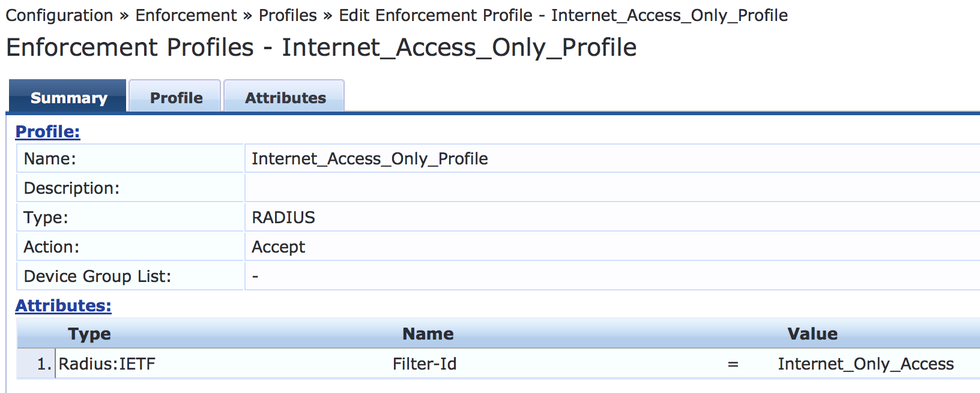Click the Accept action value

point(278,247)
